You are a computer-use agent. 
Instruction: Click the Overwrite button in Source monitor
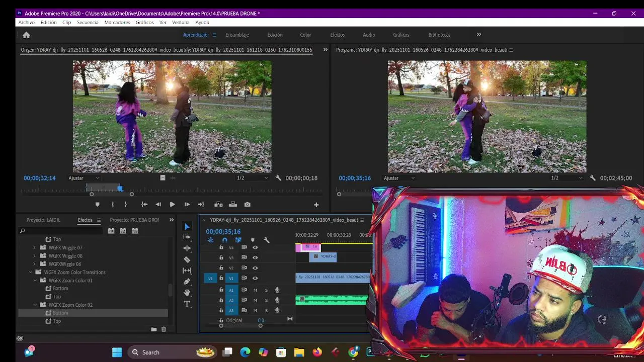[233, 205]
